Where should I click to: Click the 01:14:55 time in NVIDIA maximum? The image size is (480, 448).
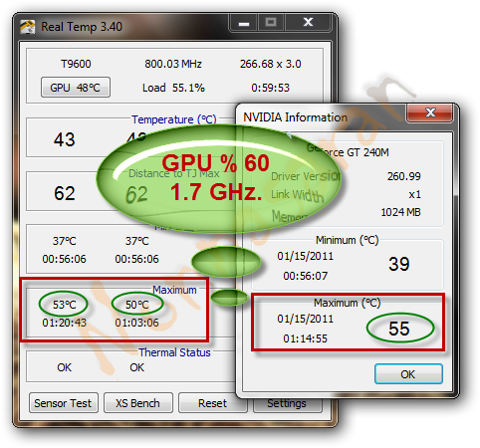point(305,338)
